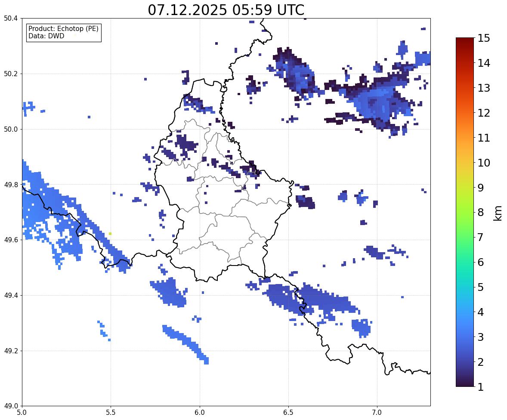Click the colorbar tick label "3"
The width and height of the screenshot is (507, 420).
[481, 337]
